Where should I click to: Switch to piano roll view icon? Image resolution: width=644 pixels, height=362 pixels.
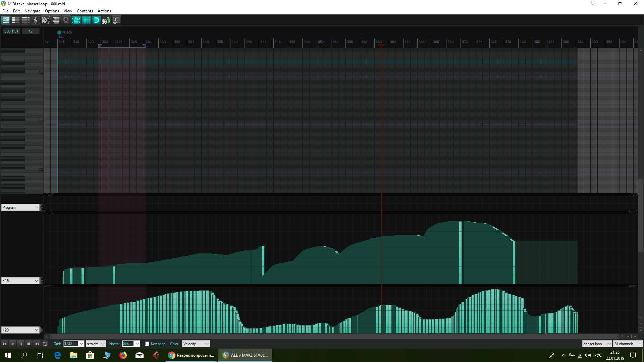pyautogui.click(x=6, y=20)
